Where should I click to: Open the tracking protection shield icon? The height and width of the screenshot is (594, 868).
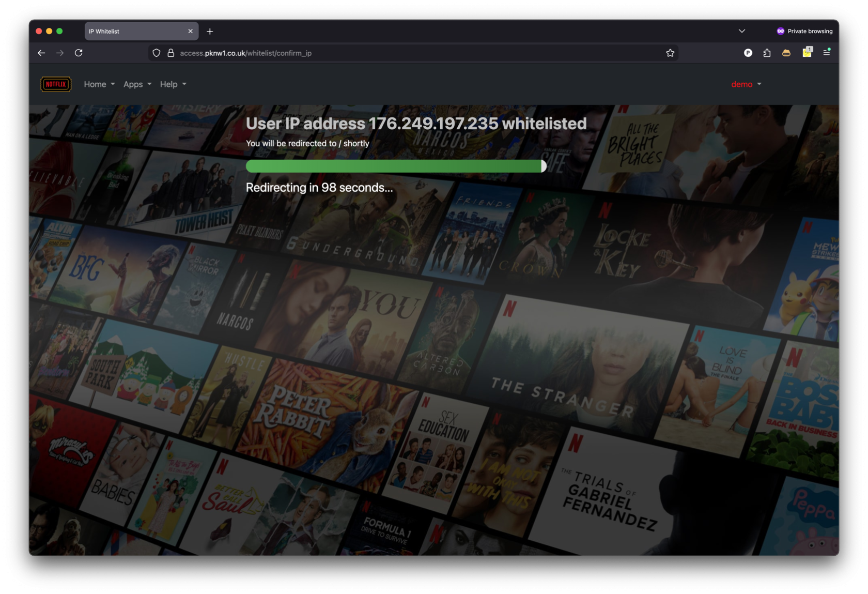[157, 53]
